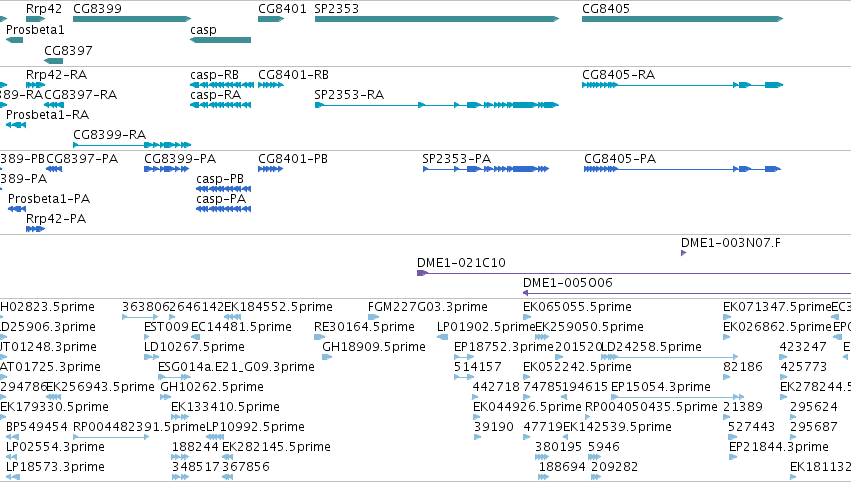Viewport: 851px width, 482px height.
Task: Click the casp gene bar
Action: coord(220,40)
